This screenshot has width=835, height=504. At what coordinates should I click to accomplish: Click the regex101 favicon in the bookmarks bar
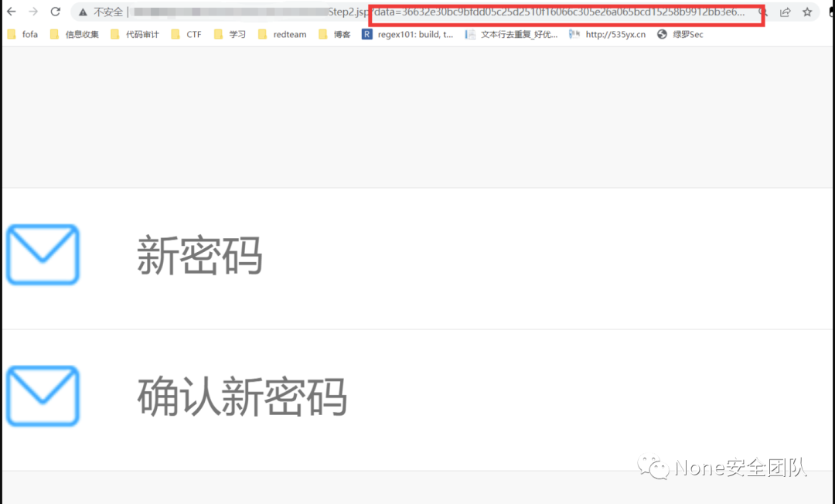366,34
